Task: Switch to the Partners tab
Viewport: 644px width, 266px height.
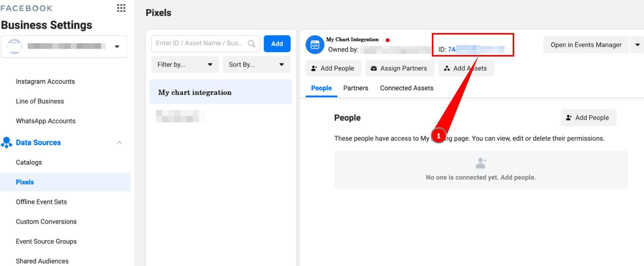Action: coord(355,88)
